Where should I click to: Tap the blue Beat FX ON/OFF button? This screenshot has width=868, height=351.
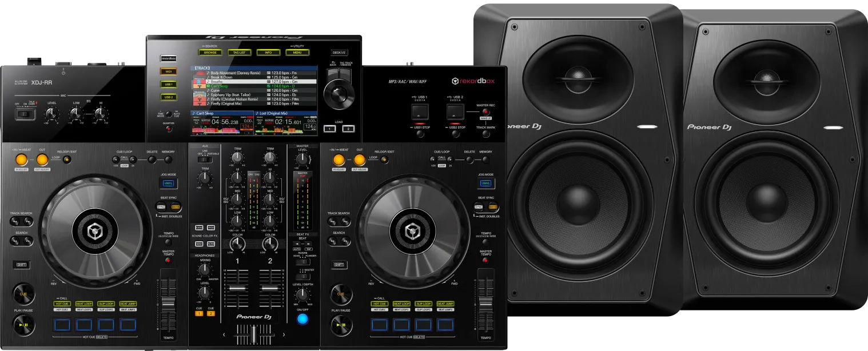(302, 318)
